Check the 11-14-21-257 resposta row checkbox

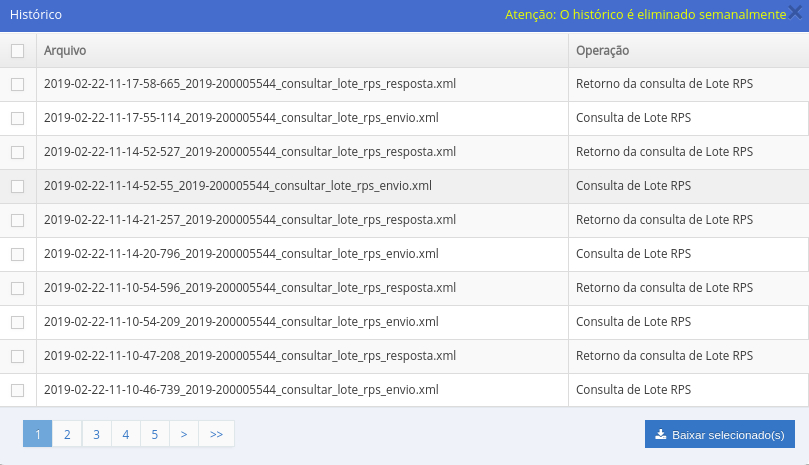click(x=17, y=221)
